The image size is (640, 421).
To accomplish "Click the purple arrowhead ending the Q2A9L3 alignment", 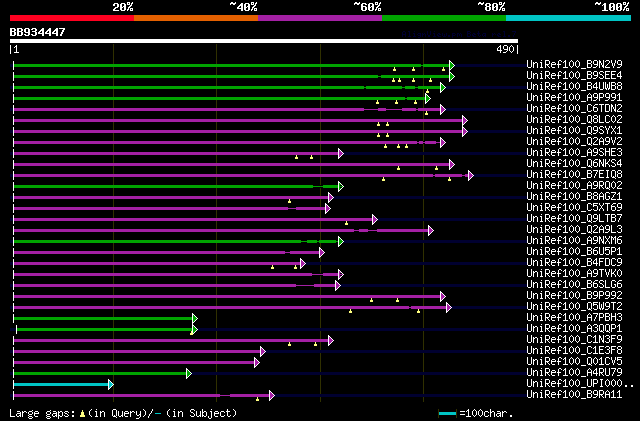I will coord(431,231).
